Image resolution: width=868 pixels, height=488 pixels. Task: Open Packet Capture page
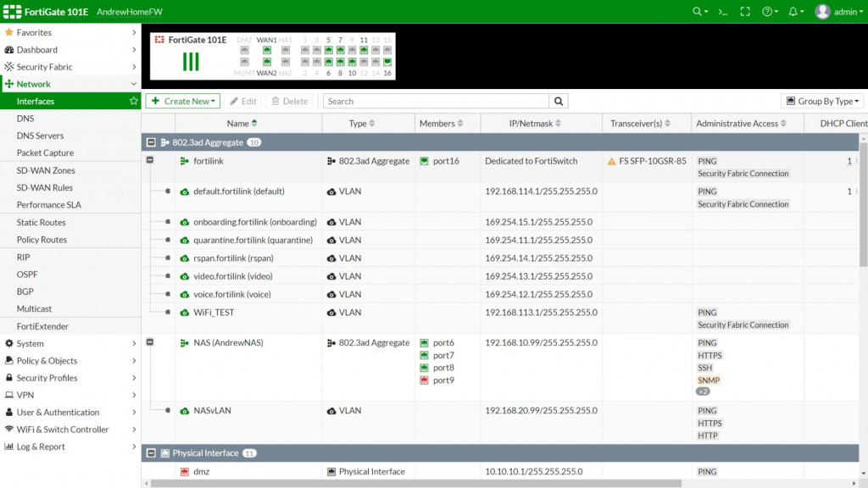click(45, 152)
